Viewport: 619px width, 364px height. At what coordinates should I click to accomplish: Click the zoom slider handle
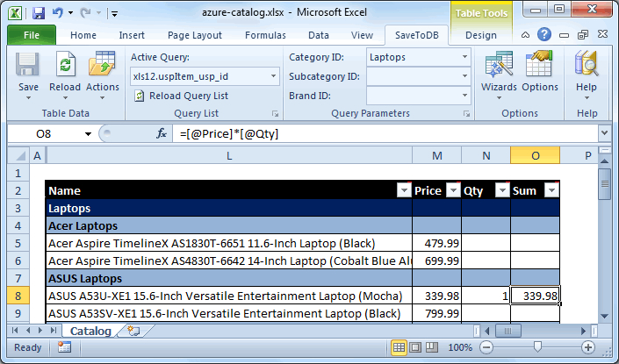coord(537,347)
